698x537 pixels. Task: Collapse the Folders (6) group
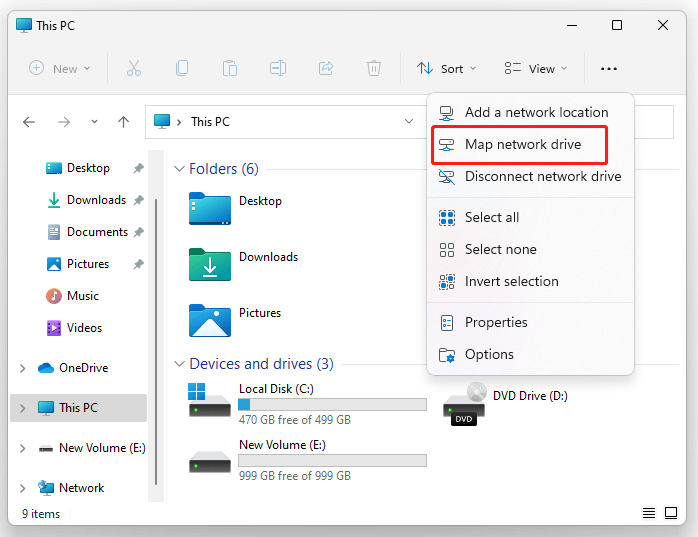(179, 169)
